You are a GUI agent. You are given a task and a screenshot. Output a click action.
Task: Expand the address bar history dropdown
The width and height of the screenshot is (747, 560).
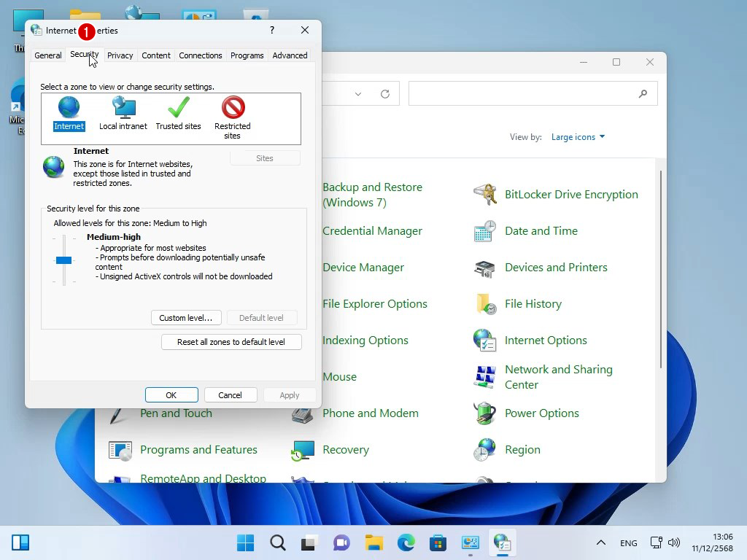(x=358, y=94)
